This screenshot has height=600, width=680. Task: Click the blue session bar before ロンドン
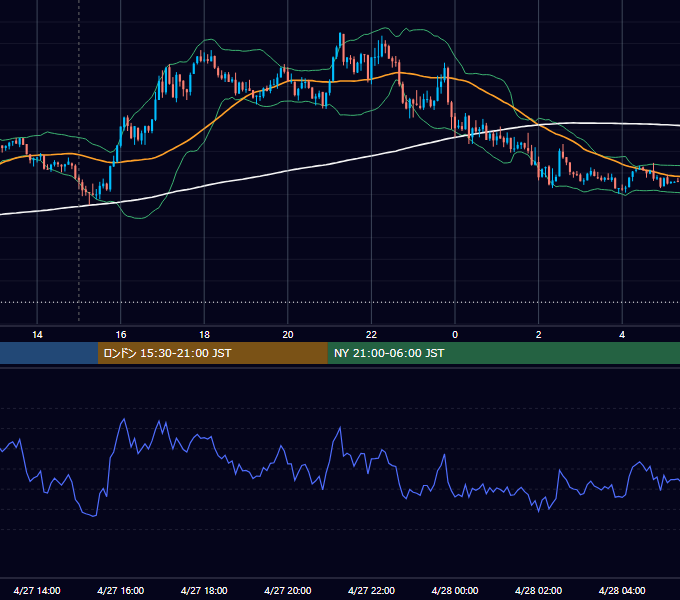point(49,353)
